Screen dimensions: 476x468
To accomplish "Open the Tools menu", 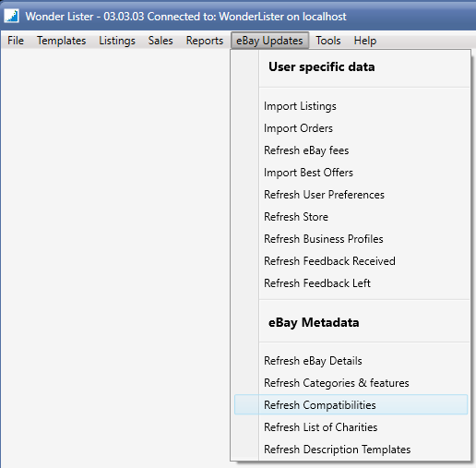I will pos(328,41).
